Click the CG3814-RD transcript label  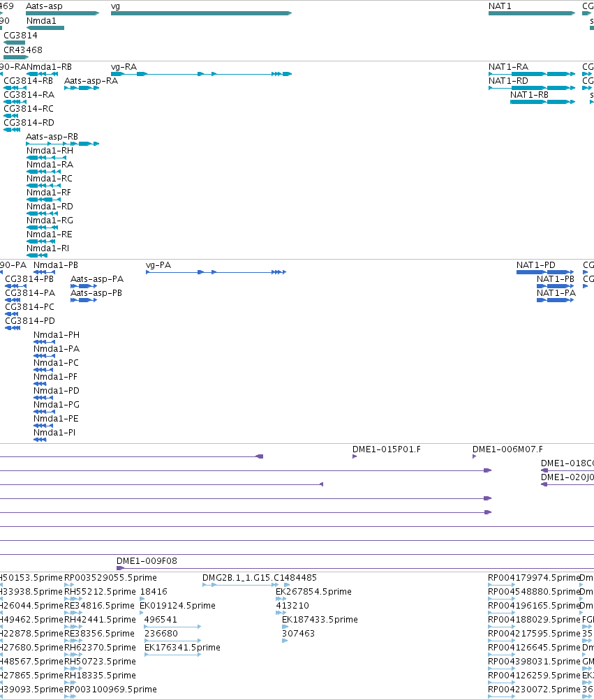29,122
